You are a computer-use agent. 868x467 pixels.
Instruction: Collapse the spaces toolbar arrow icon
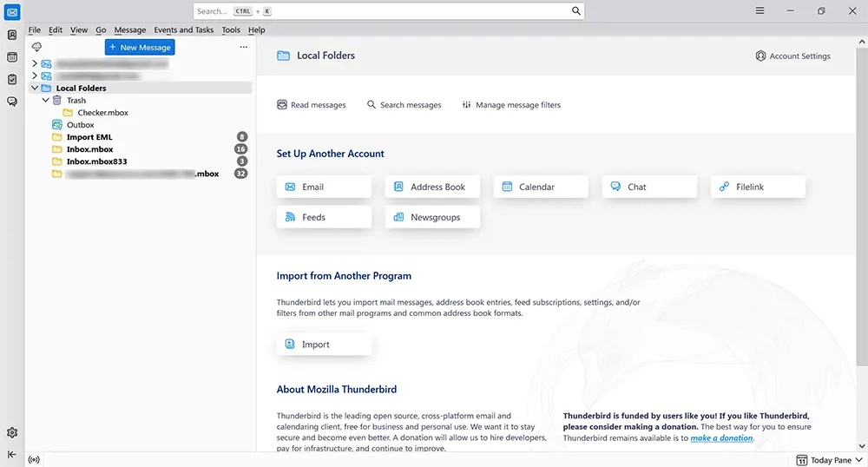coord(11,454)
